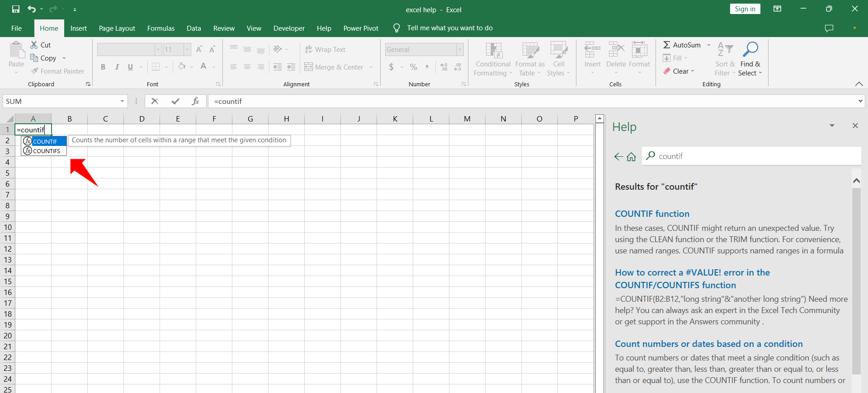Toggle Wrap Text
The width and height of the screenshot is (868, 393).
tap(325, 49)
